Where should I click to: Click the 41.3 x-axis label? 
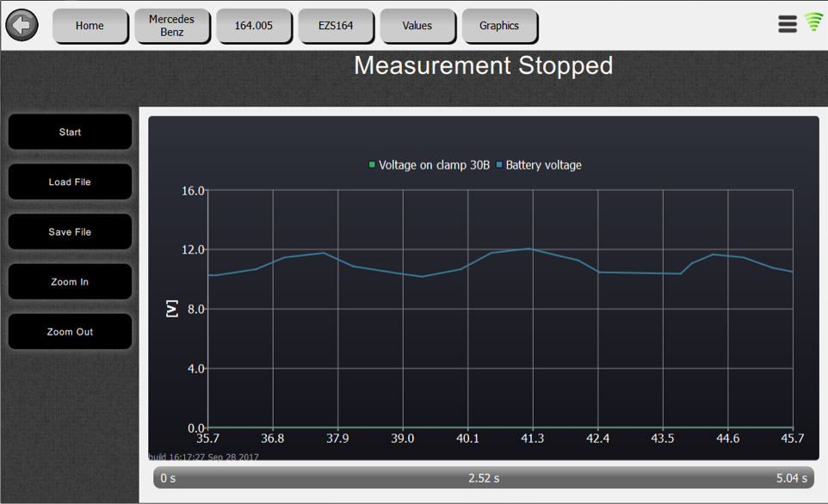(x=532, y=439)
